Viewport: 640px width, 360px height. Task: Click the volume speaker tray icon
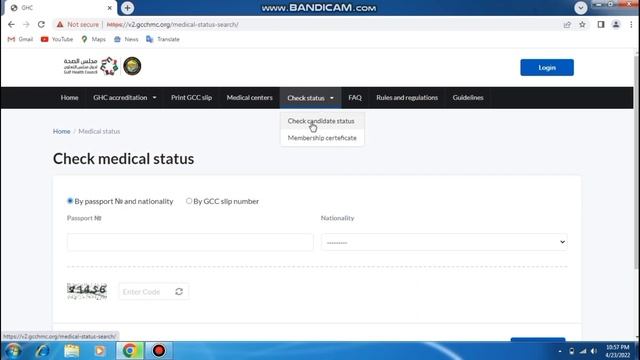594,351
